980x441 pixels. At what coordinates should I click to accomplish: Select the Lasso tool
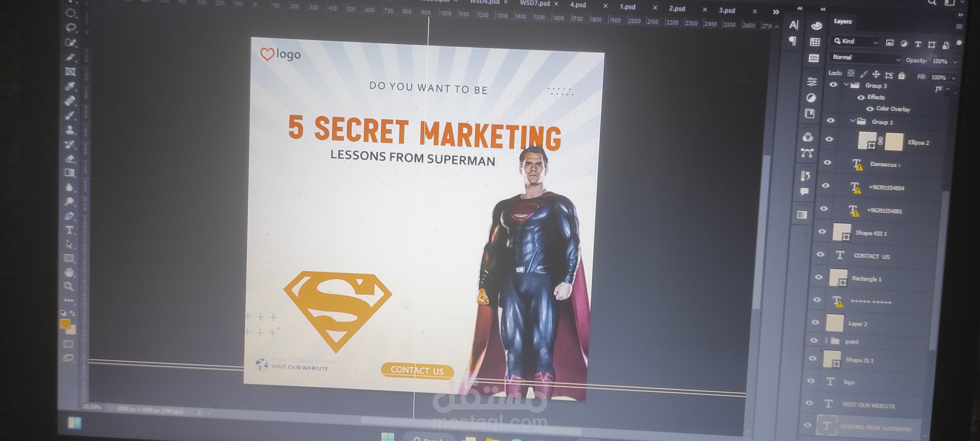click(71, 28)
